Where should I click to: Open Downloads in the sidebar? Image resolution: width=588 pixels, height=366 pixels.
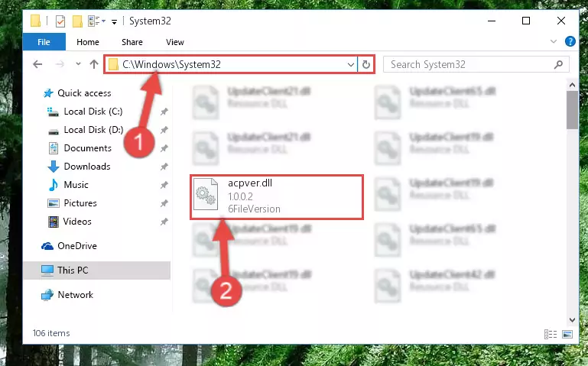coord(87,167)
